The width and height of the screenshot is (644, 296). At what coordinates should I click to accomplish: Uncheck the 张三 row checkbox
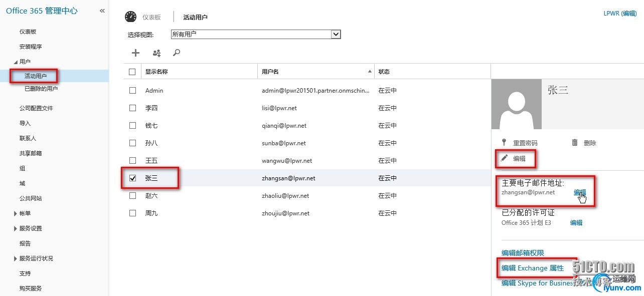pos(132,178)
